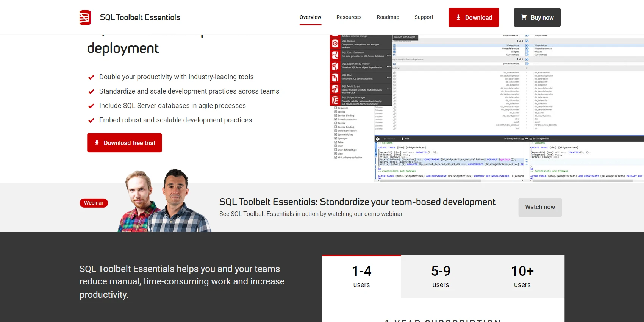Click the SQL Doc tool icon
This screenshot has width=644, height=322.
[x=335, y=78]
